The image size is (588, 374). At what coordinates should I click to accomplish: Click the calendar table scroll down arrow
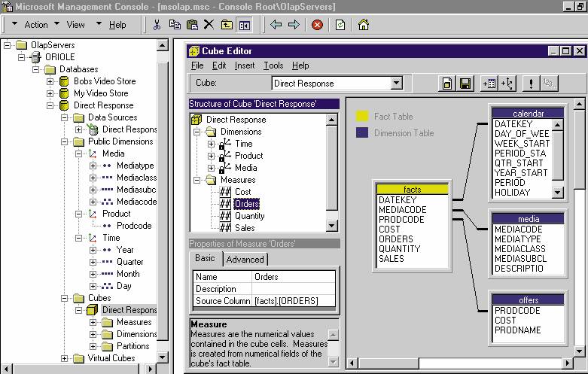tap(558, 193)
